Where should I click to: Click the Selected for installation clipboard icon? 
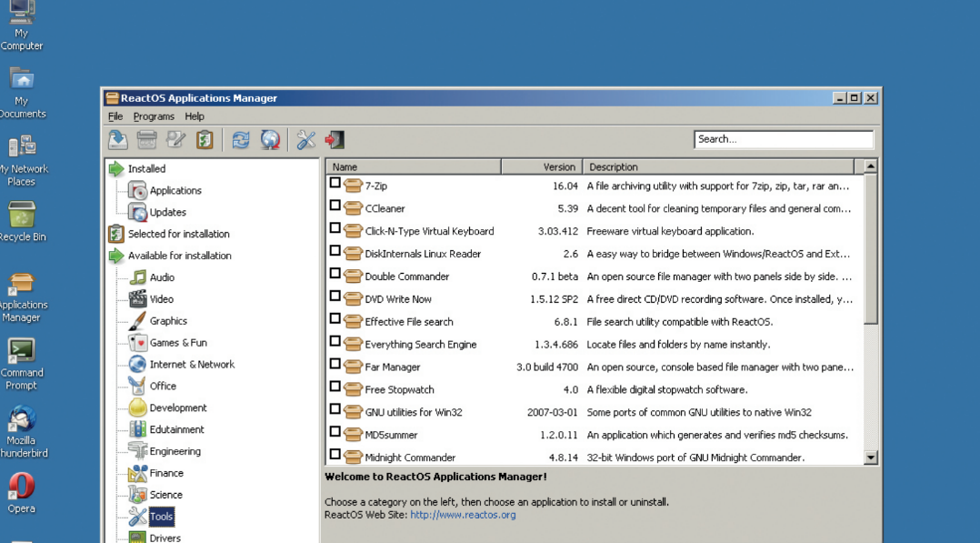click(204, 139)
